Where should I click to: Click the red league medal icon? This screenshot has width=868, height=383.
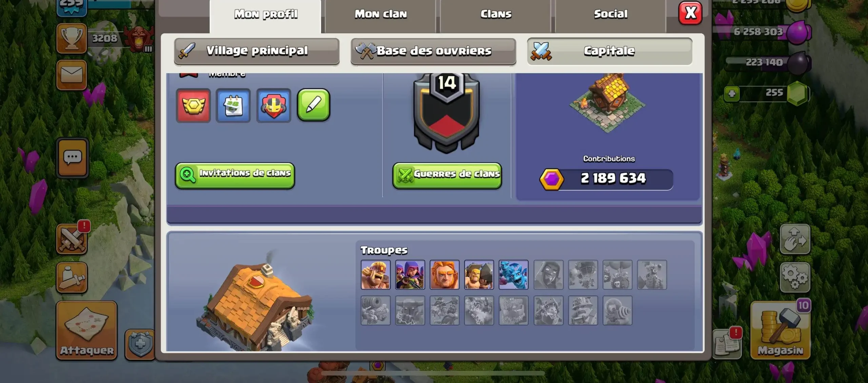[x=193, y=106]
